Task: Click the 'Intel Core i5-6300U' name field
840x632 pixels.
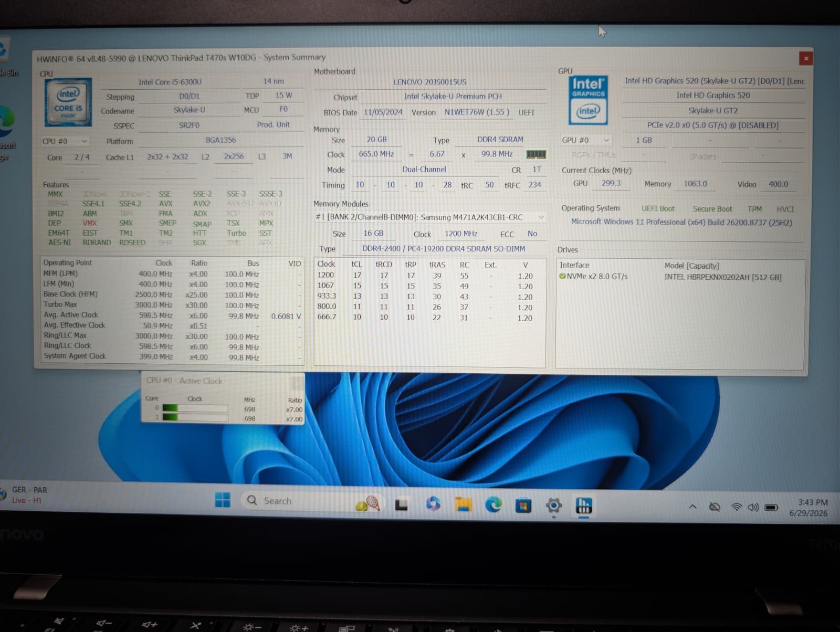Action: pyautogui.click(x=170, y=82)
